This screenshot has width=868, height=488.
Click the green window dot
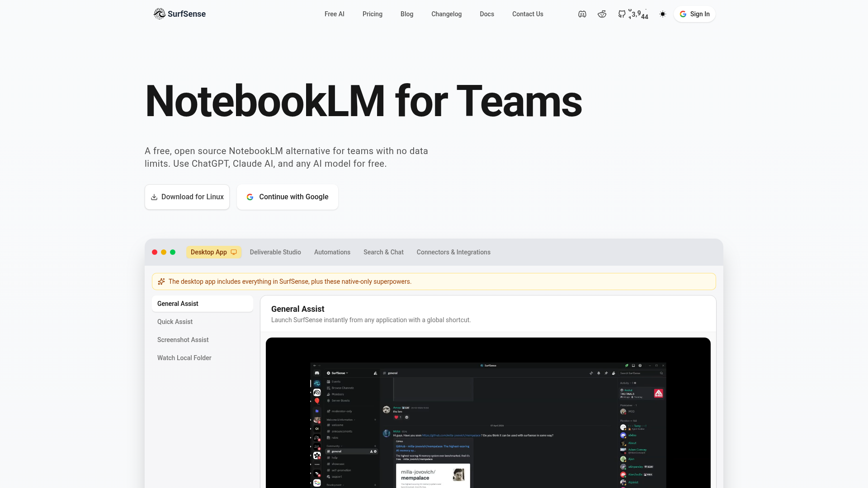(173, 252)
